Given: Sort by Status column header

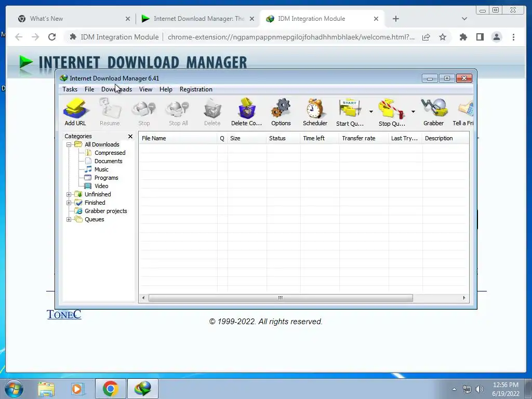Looking at the screenshot, I should point(283,138).
